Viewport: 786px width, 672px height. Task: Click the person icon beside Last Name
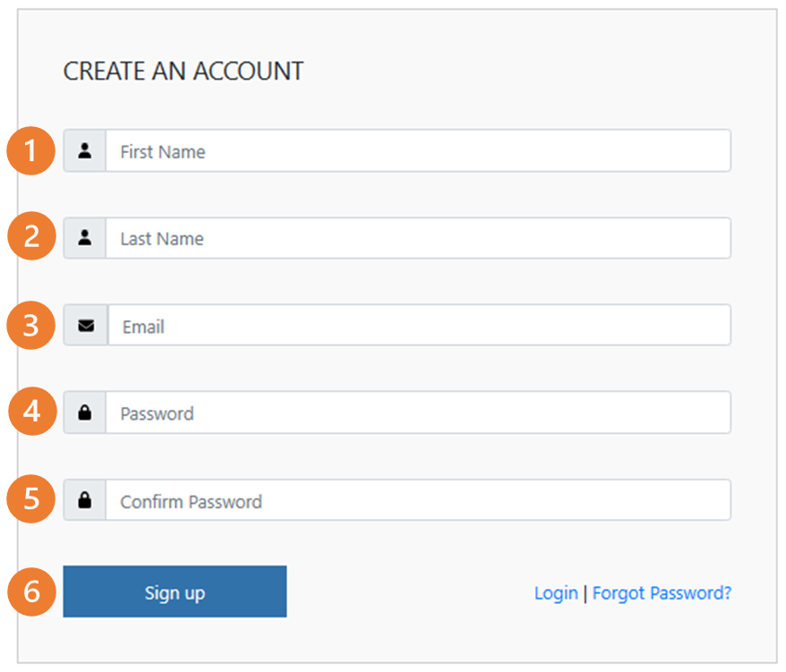[86, 238]
